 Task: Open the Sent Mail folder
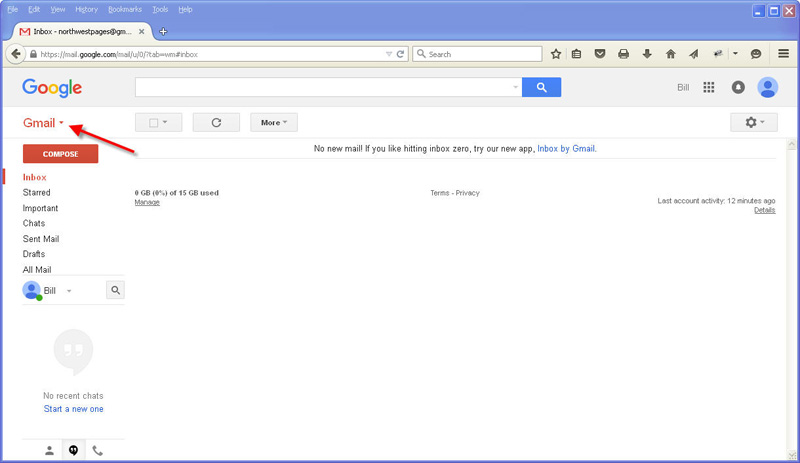(41, 239)
